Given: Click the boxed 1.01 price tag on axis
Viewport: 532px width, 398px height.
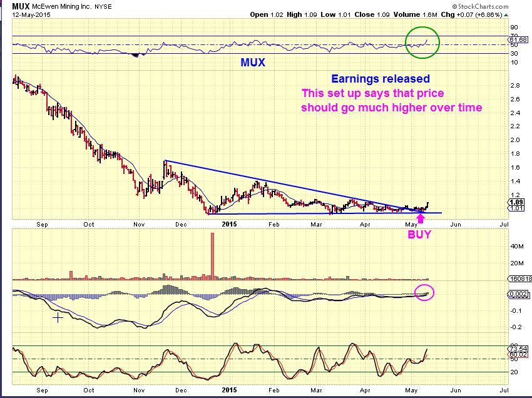Looking at the screenshot, I should [x=516, y=208].
